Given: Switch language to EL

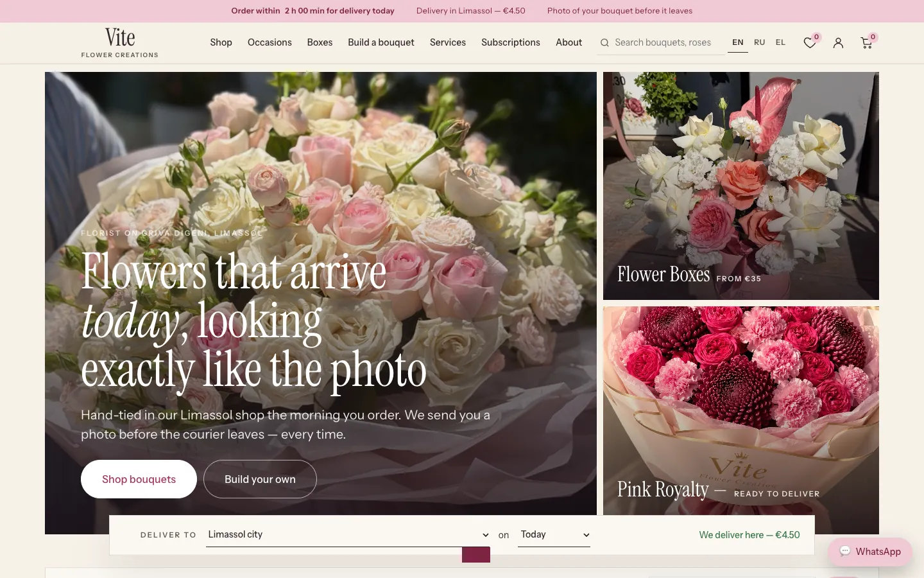Looking at the screenshot, I should point(780,42).
